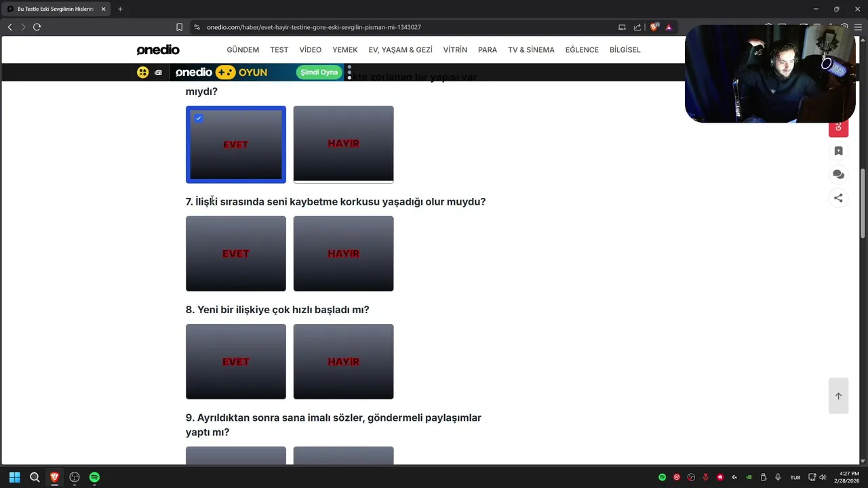Click the red sidebar button above bookmark

pos(839,129)
